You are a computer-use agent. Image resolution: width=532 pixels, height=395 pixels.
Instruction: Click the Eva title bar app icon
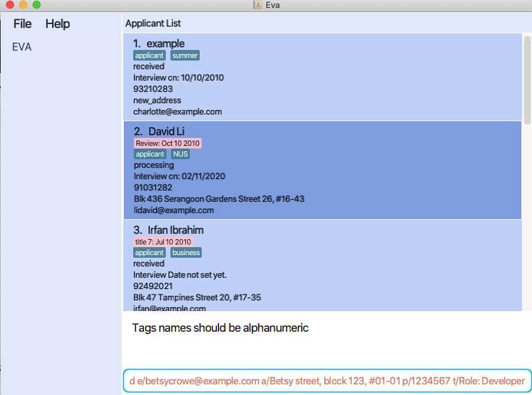(258, 5)
